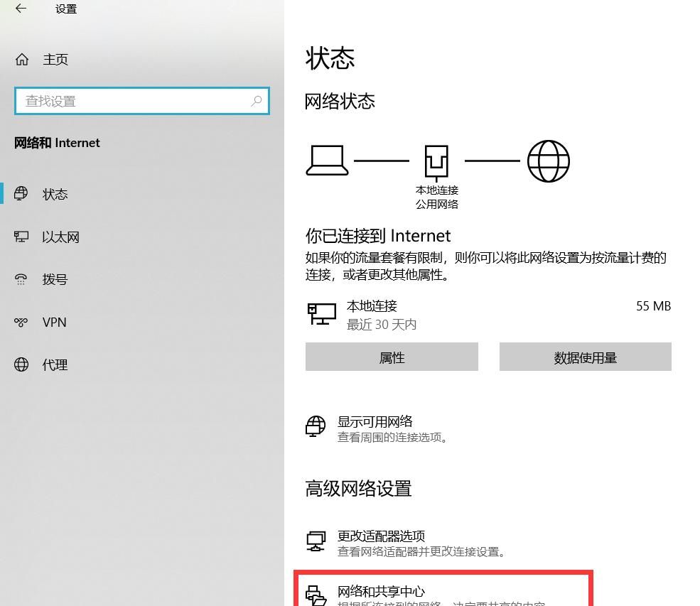Click inside the 查找设置 search field

128,101
